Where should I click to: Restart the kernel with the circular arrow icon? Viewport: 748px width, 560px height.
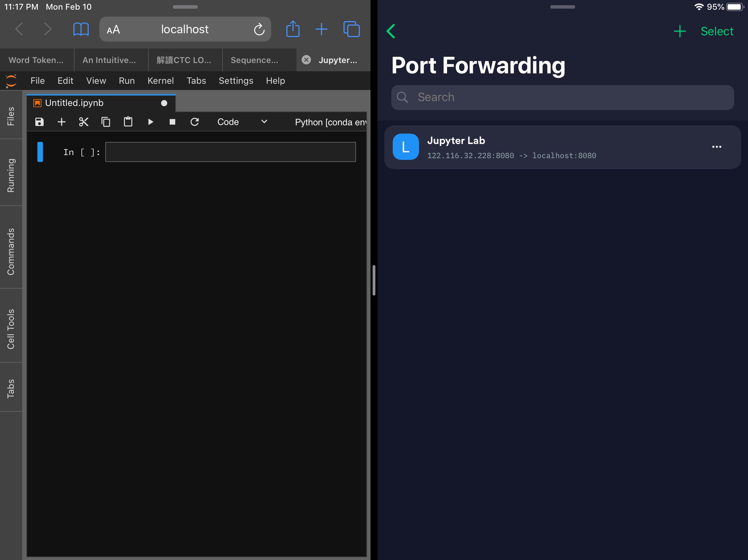pos(195,122)
